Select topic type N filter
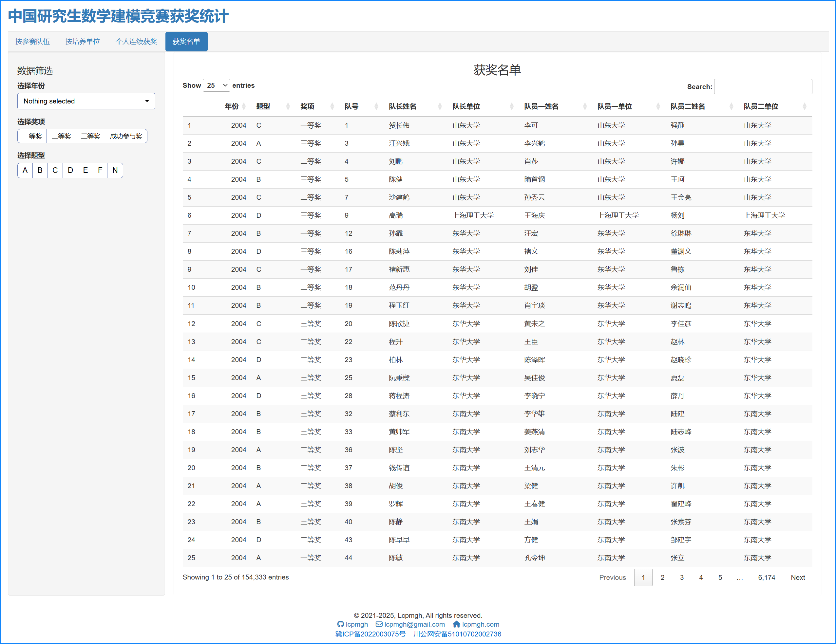The height and width of the screenshot is (644, 836). click(114, 170)
